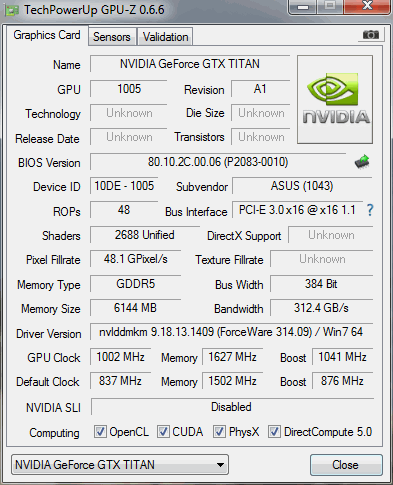Click Bus Width value 384 Bit
Image resolution: width=393 pixels, height=485 pixels.
coord(321,284)
